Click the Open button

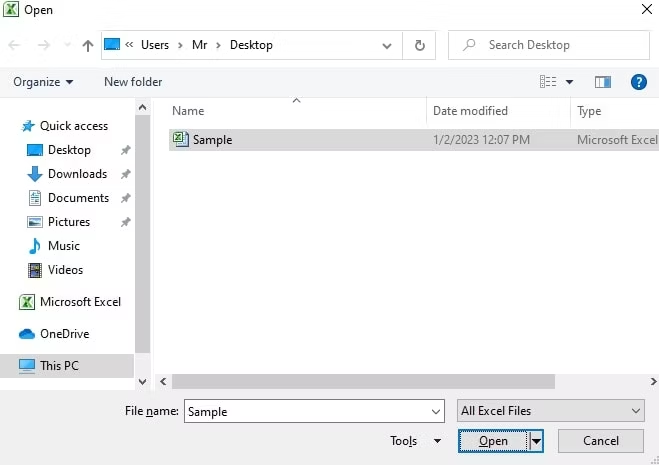point(493,441)
